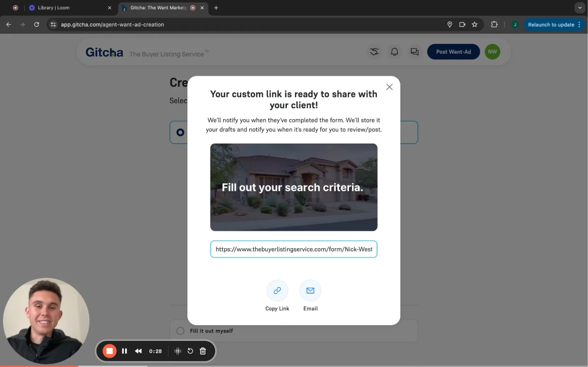Image resolution: width=588 pixels, height=367 pixels.
Task: Select the first highlighted radio option behind dialog
Action: click(x=180, y=132)
